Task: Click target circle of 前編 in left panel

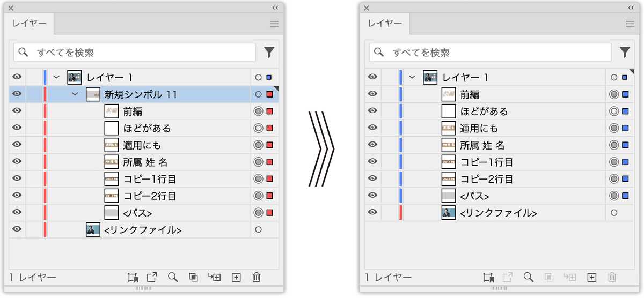Action: (x=258, y=111)
